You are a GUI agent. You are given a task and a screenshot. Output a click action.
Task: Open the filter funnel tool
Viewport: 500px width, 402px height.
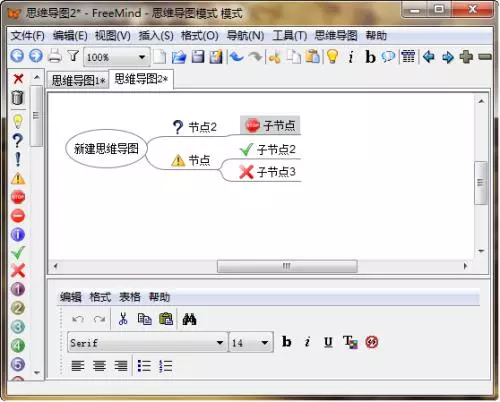[x=73, y=56]
